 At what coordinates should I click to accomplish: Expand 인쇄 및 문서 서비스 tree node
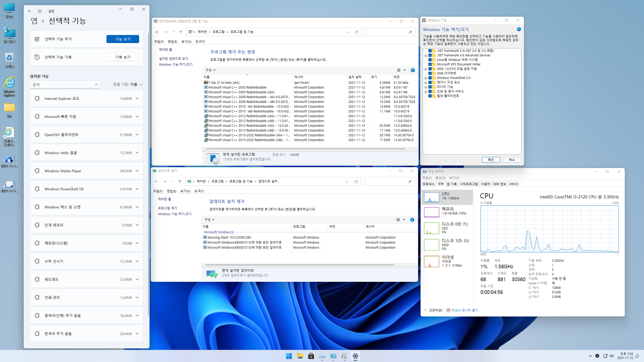coord(426,92)
